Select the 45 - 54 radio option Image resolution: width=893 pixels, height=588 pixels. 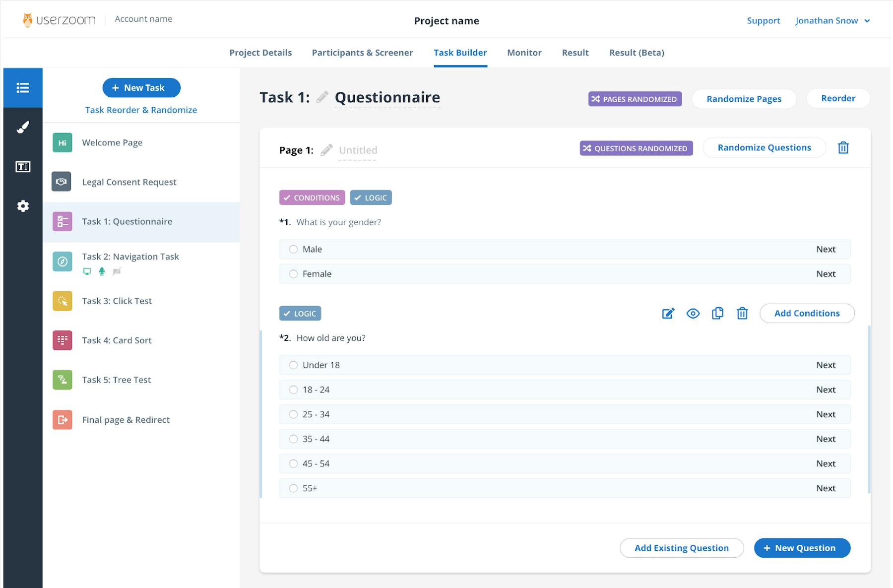point(293,463)
